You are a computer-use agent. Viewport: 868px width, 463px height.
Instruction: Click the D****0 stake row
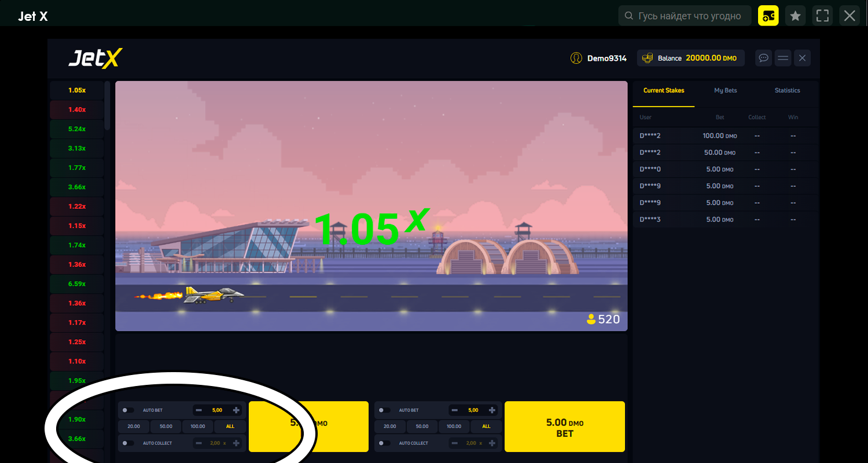point(726,170)
